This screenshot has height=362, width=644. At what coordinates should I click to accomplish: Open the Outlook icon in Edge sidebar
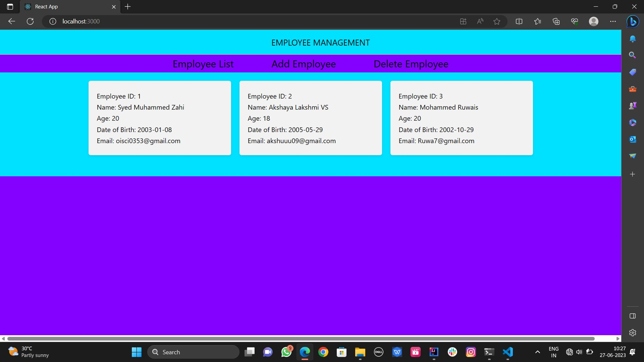point(633,139)
